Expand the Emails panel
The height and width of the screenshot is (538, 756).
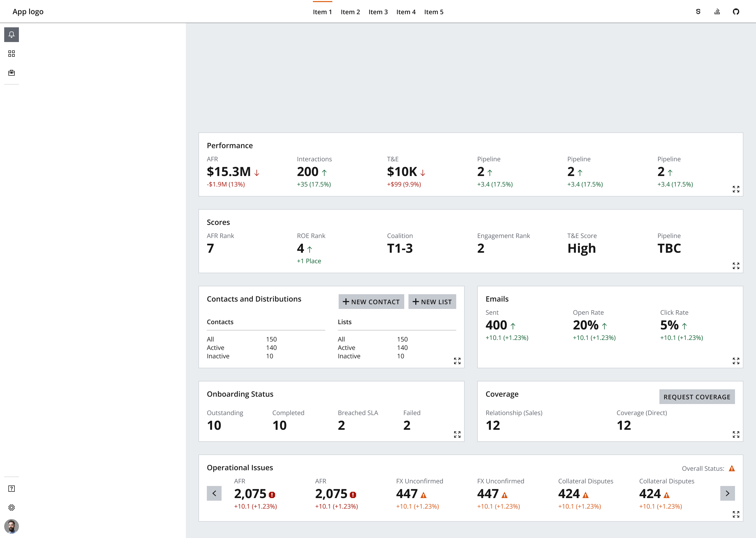pos(736,361)
